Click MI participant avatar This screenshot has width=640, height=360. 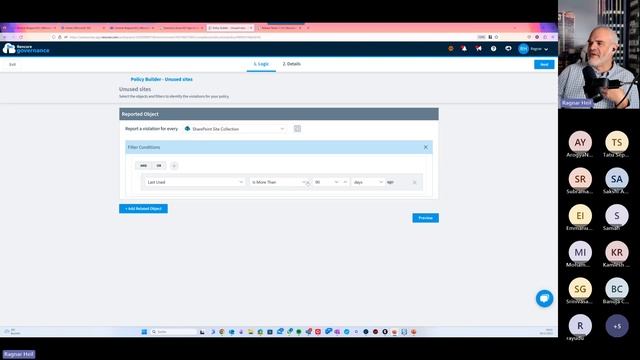580,252
